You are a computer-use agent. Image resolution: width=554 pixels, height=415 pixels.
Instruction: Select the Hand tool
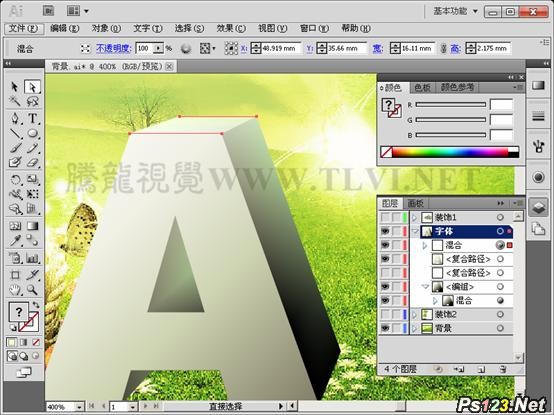[x=15, y=290]
